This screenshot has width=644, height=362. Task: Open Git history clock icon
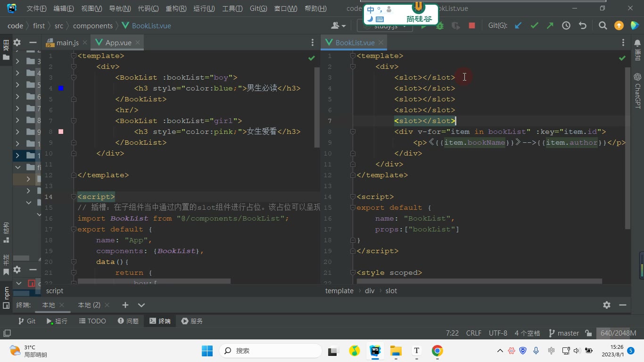click(x=566, y=26)
